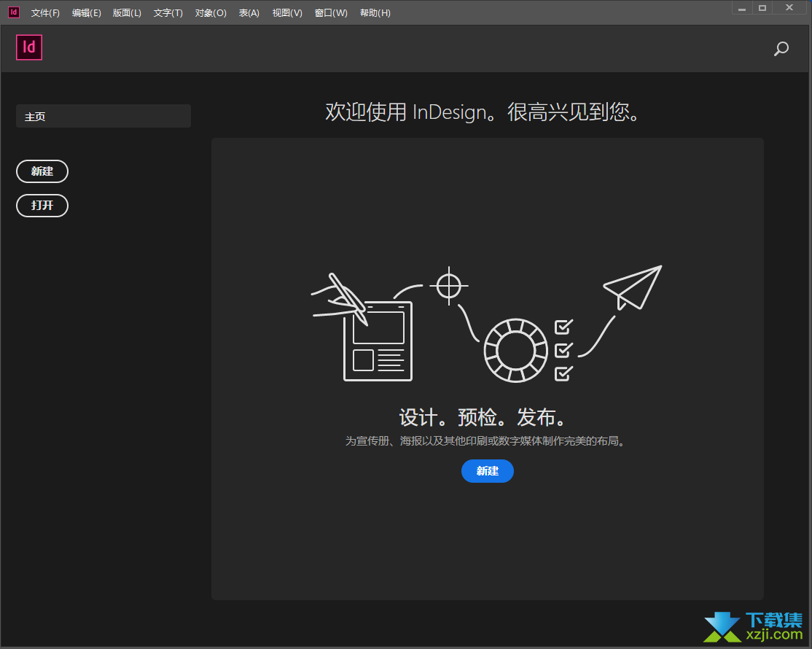Minimize the InDesign window
The width and height of the screenshot is (812, 649).
(x=742, y=8)
